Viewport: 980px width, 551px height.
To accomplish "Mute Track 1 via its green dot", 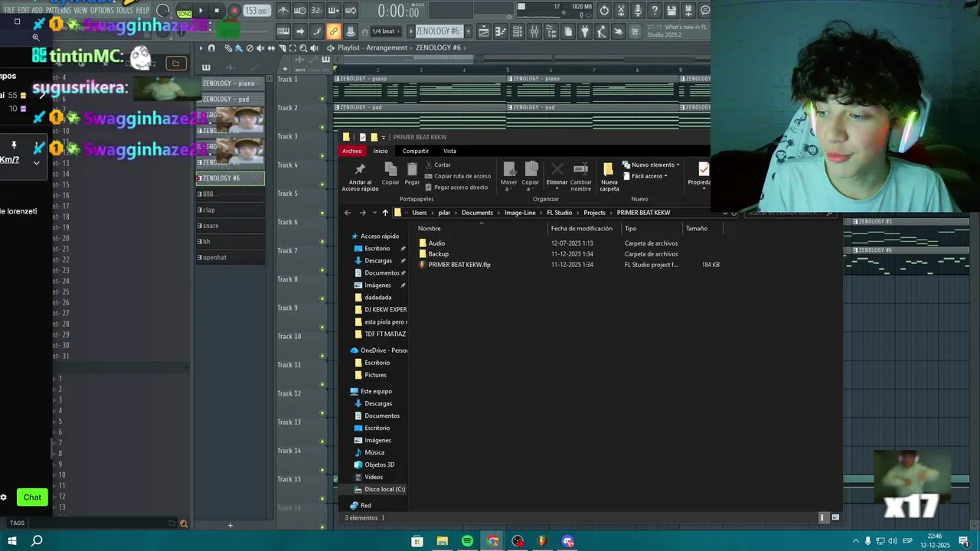I will point(322,99).
